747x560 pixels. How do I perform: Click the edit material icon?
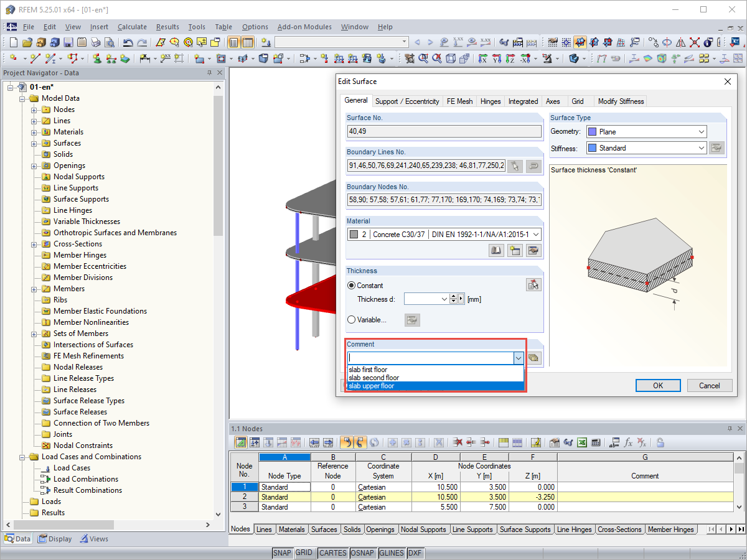[533, 251]
